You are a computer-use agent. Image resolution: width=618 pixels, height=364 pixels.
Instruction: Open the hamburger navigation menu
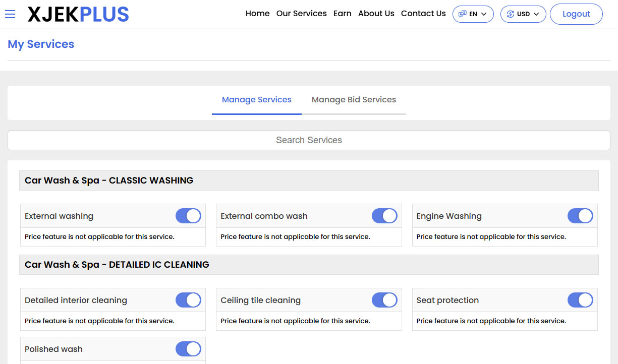[x=10, y=14]
